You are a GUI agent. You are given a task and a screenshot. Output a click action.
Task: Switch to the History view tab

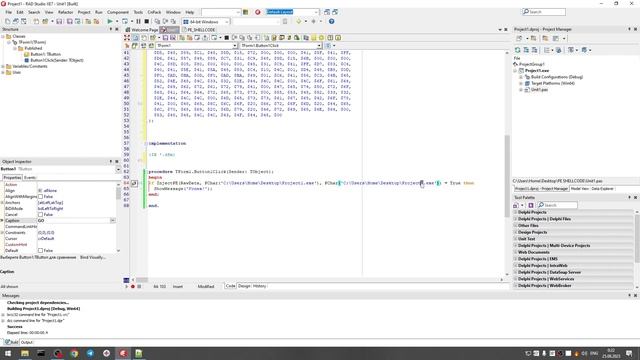click(x=260, y=286)
